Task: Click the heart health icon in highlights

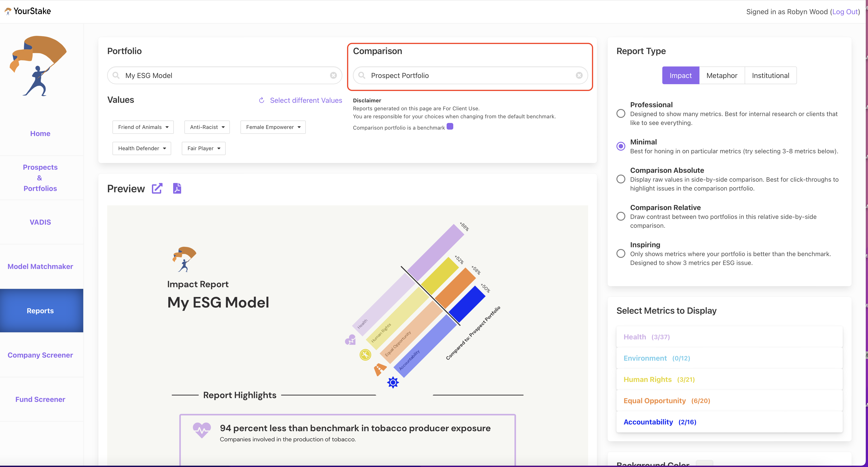Action: (201, 430)
